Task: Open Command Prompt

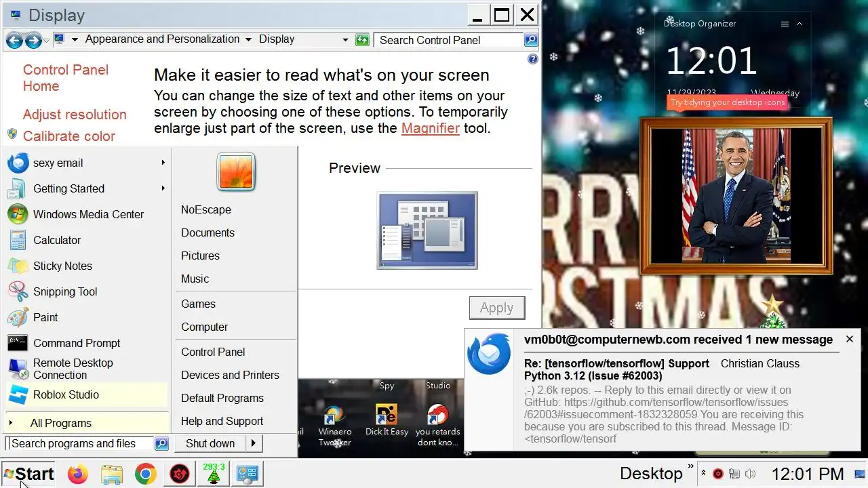Action: [86, 343]
